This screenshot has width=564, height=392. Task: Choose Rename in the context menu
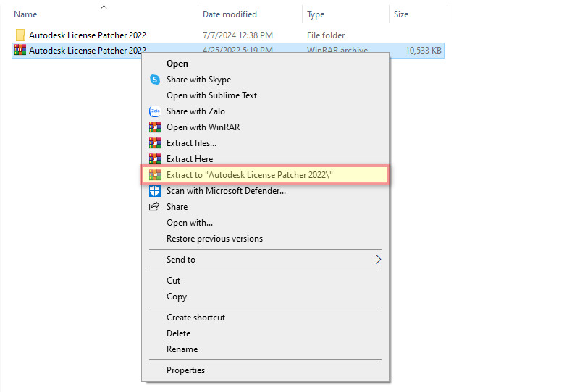coord(182,349)
